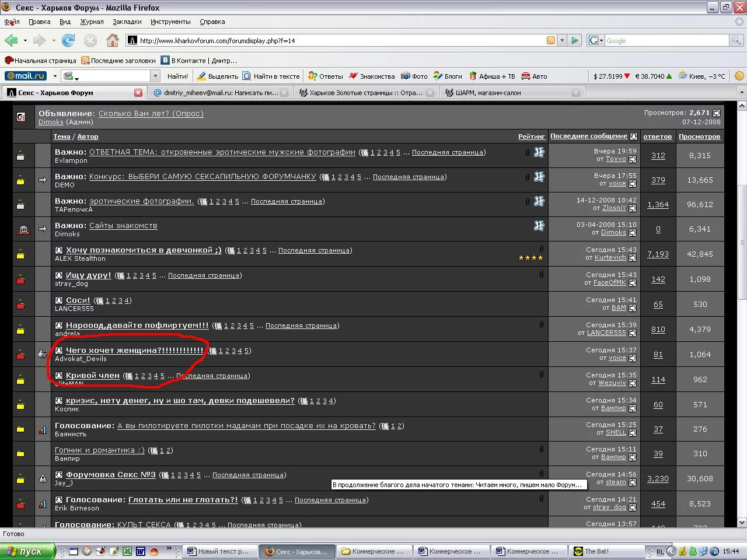Viewport: 747px width, 560px height.
Task: Open Фото on the Mail.ru toolbar
Action: (414, 76)
